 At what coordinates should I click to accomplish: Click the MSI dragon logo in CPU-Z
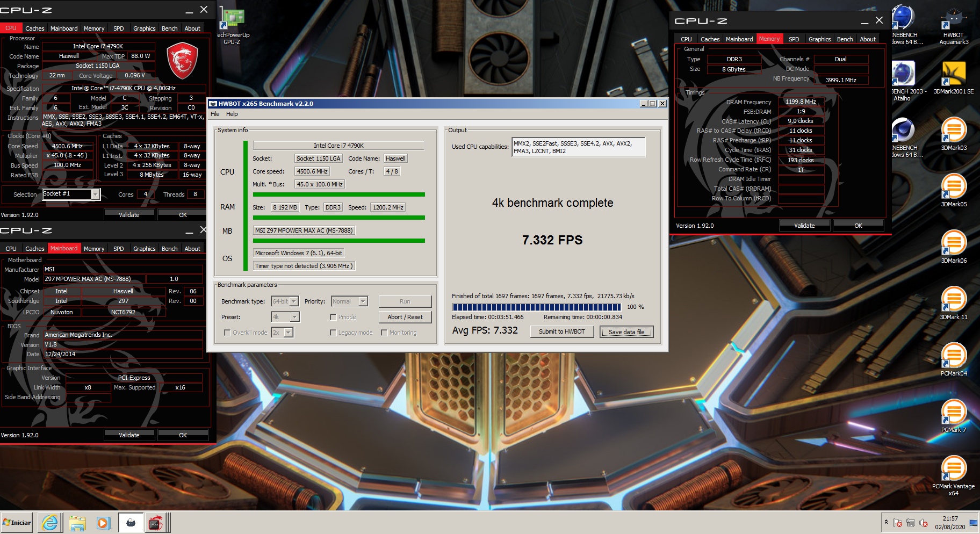click(183, 61)
